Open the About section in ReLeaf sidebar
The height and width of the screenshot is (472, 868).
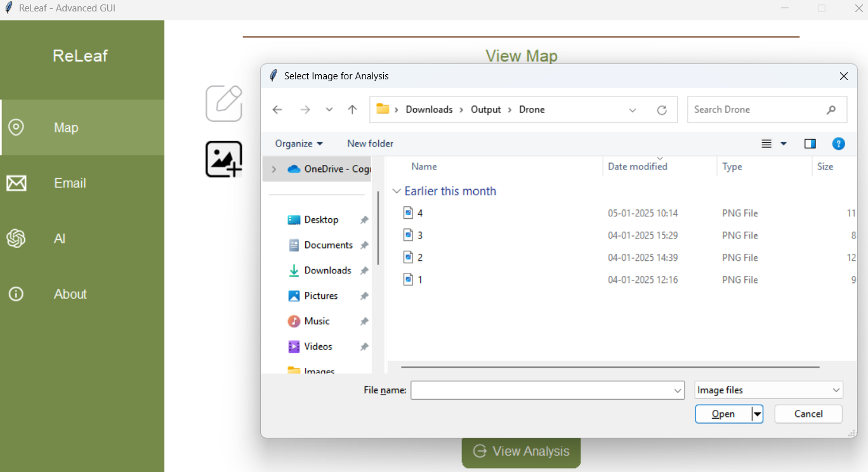pos(82,294)
